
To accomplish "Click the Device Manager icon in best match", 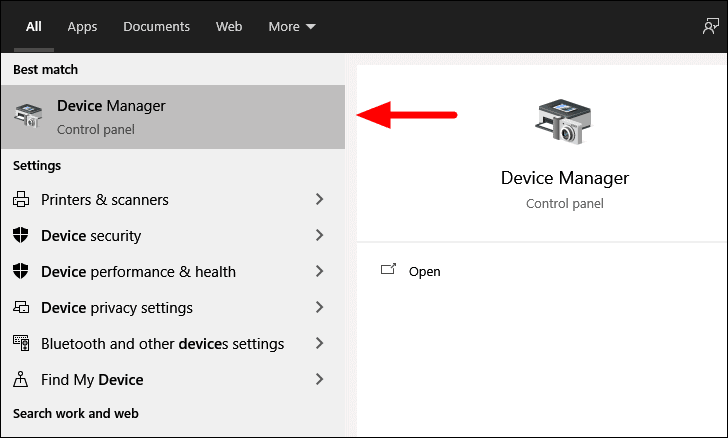I will coord(28,116).
